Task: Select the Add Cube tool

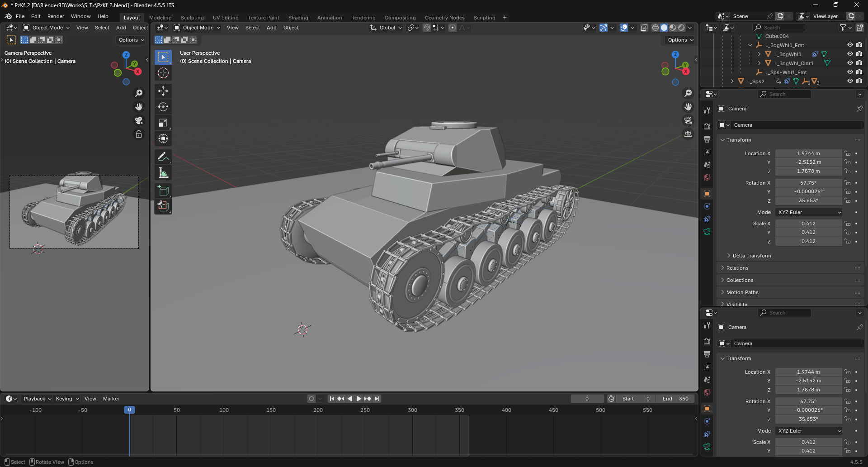Action: (x=163, y=191)
